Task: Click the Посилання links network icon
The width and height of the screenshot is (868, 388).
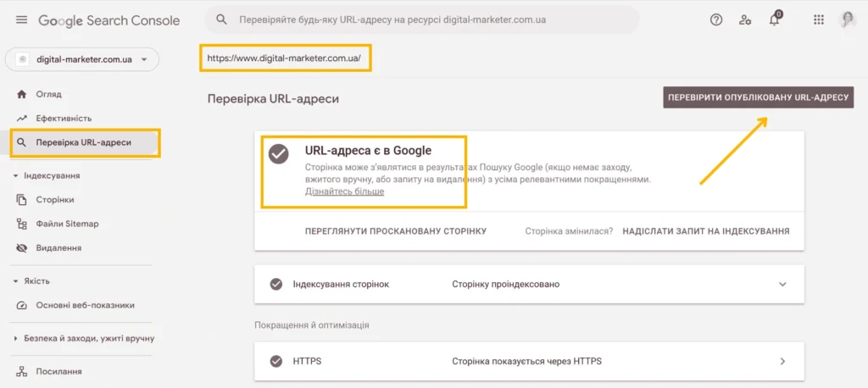Action: [x=21, y=371]
